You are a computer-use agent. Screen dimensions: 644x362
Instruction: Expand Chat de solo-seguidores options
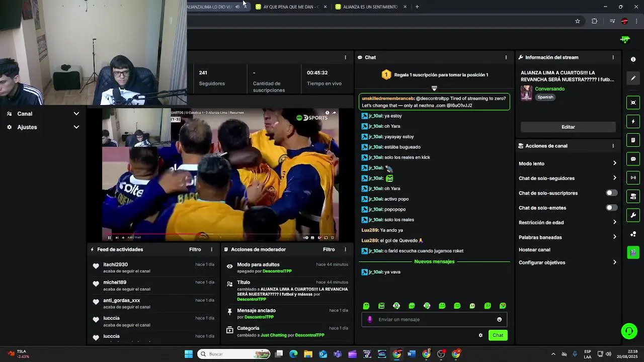(614, 178)
